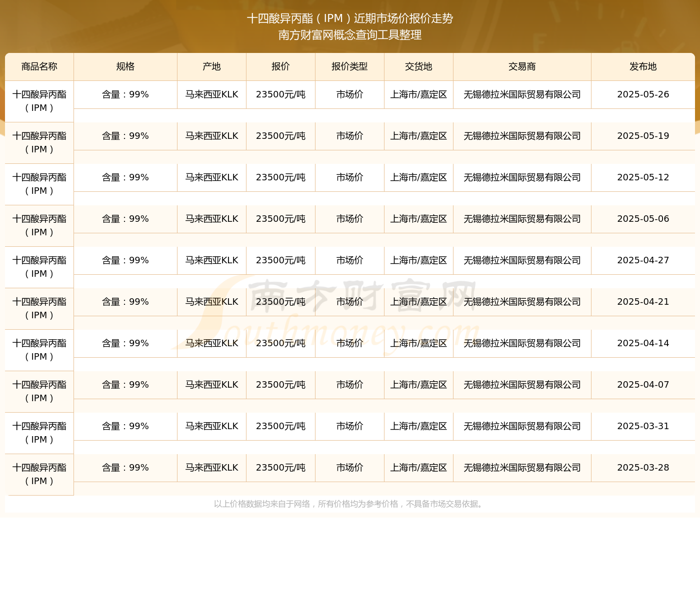Click 含量：99% in the 2025-03-28 row

tap(125, 468)
